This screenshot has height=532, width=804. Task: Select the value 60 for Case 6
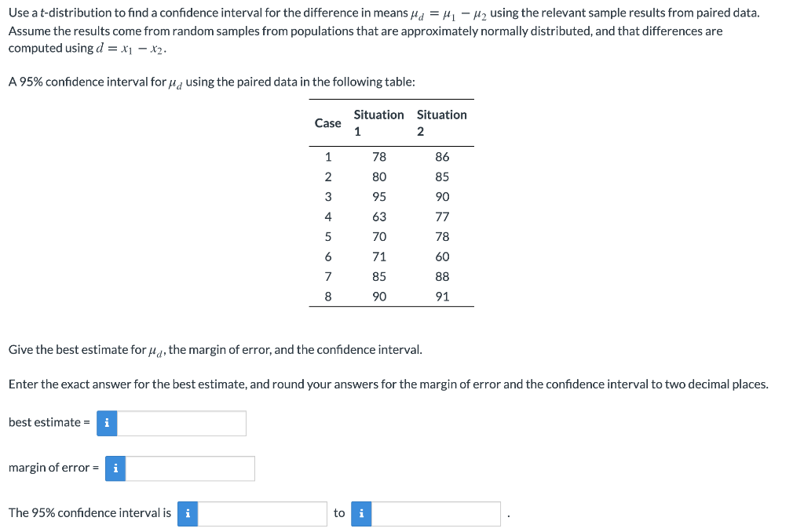click(x=442, y=256)
